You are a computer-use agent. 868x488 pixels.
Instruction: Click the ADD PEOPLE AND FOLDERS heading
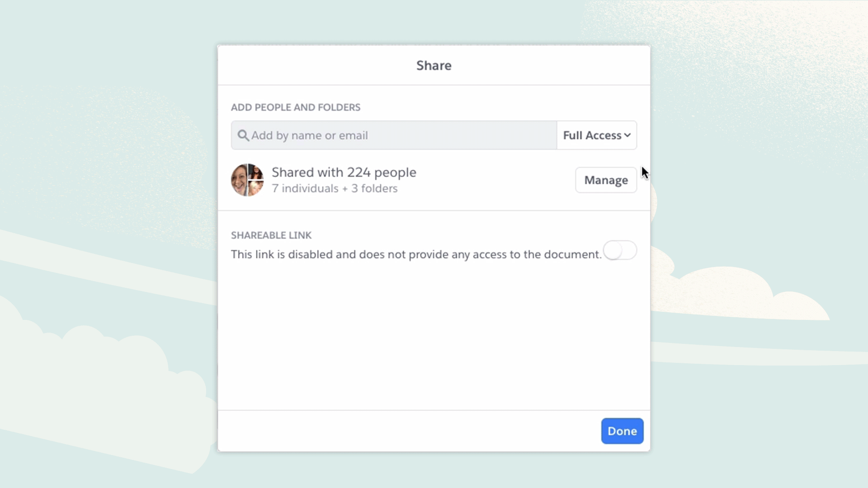point(295,108)
